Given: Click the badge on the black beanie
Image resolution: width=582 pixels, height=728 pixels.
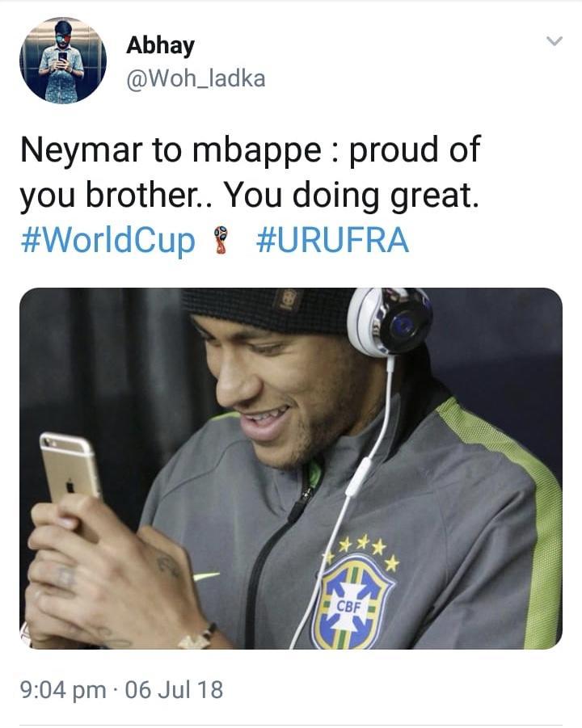Looking at the screenshot, I should pyautogui.click(x=285, y=301).
